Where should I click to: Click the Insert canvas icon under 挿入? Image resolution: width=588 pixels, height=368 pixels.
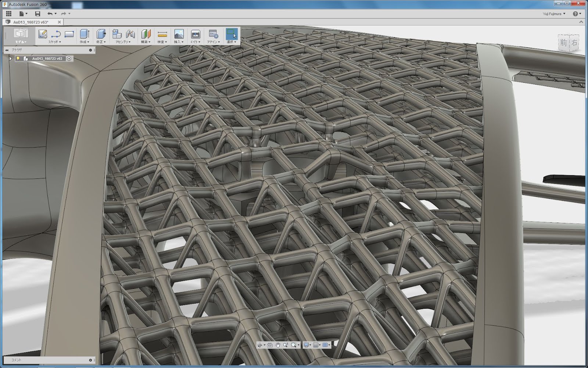click(x=180, y=33)
